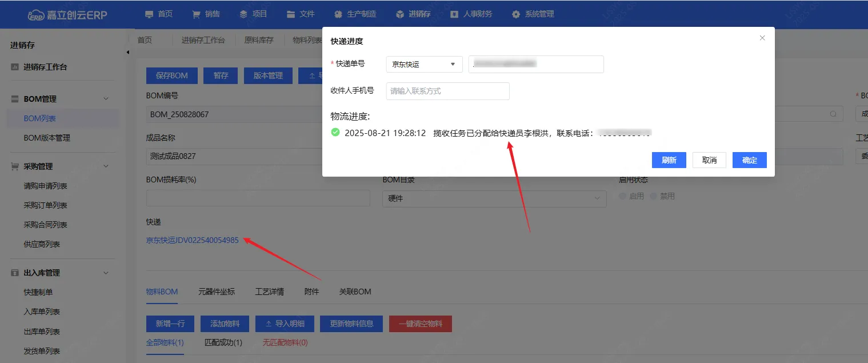Click the red 一键清空物料 button
868x363 pixels.
pos(420,324)
